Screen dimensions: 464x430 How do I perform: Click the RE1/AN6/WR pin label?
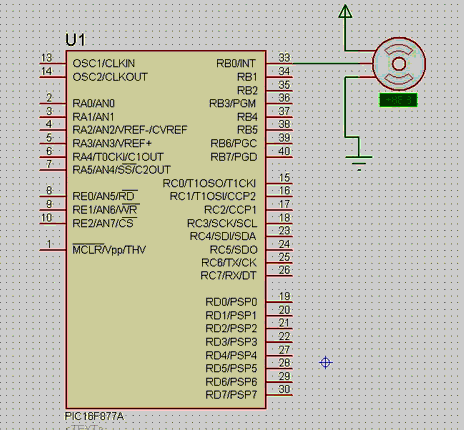pos(105,210)
